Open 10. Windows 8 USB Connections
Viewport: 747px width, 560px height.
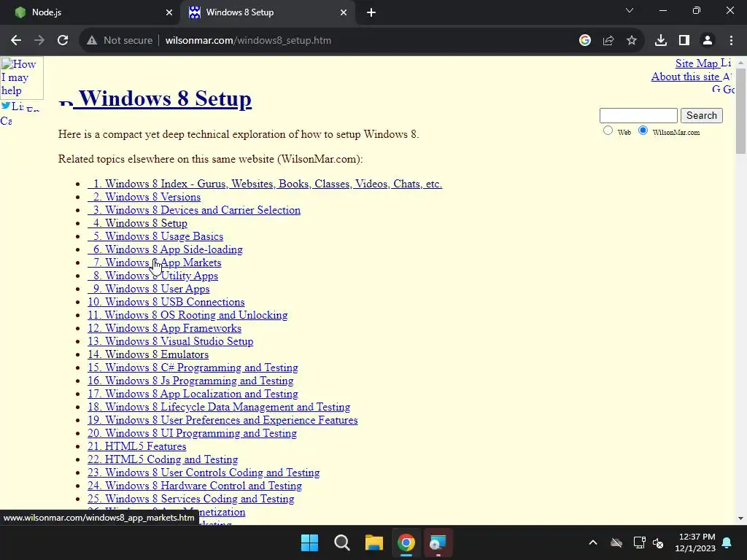(166, 302)
